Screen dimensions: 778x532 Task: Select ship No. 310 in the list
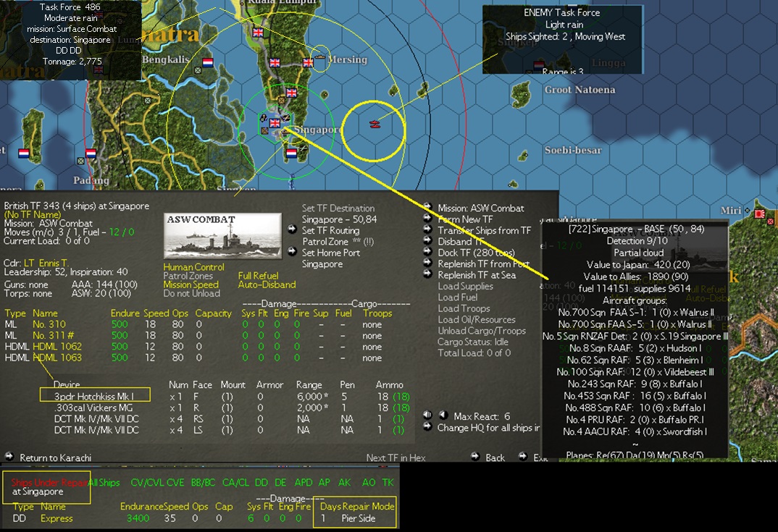point(49,324)
